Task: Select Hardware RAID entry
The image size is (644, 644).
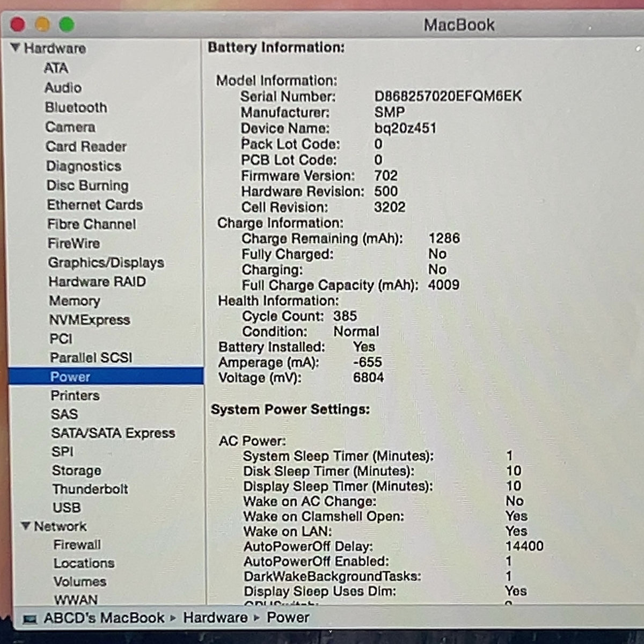Action: [x=97, y=281]
